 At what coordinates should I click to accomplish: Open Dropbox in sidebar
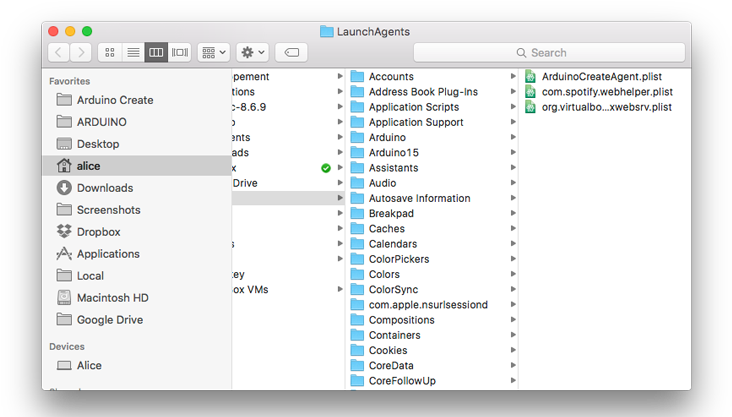[x=137, y=232]
